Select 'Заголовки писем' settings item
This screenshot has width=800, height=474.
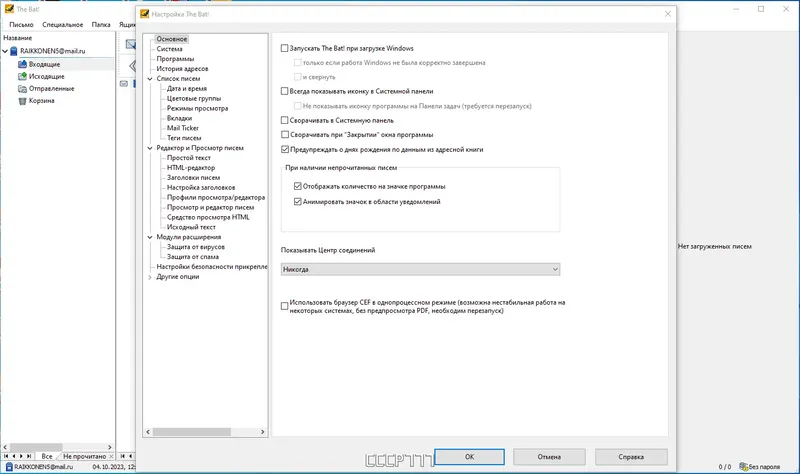point(193,178)
